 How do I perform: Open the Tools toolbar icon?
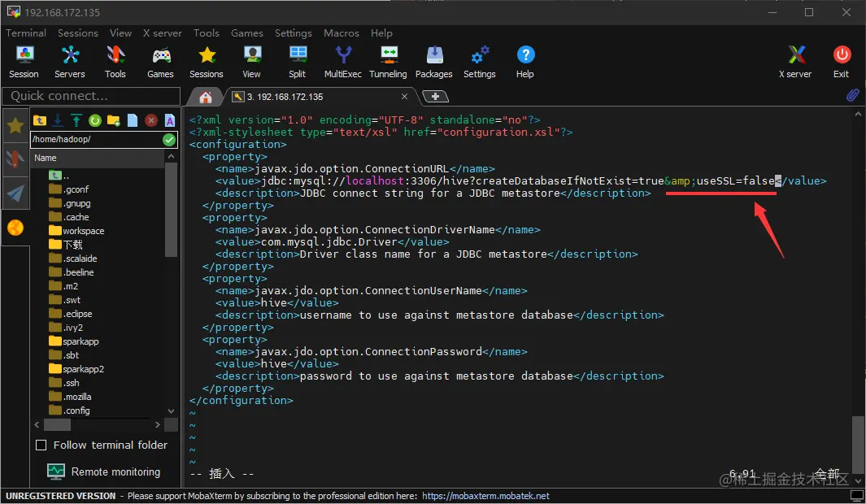(x=115, y=62)
